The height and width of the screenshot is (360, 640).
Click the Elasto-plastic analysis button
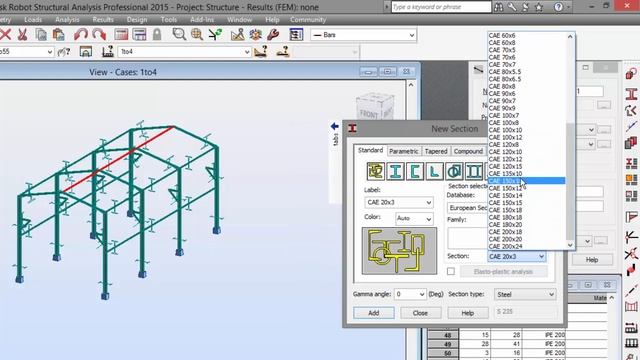[504, 271]
